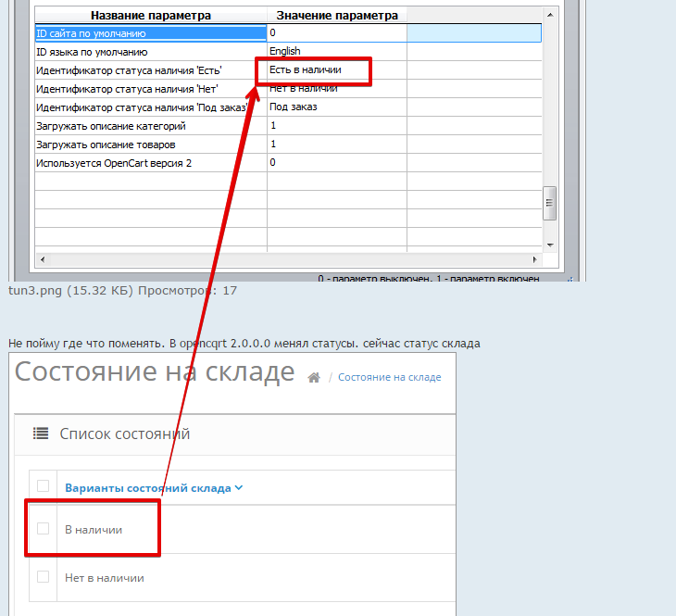676x616 pixels.
Task: Click the tun3.png attachment caption
Action: click(122, 290)
